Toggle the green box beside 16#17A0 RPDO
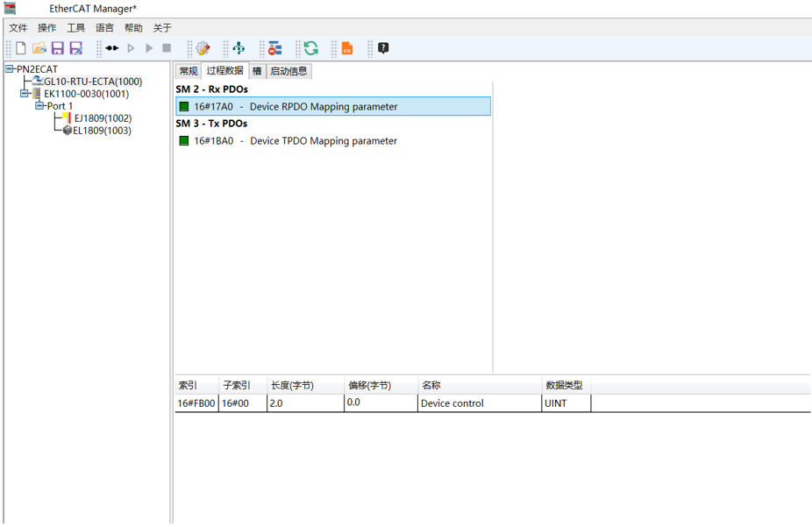The width and height of the screenshot is (812, 527). point(184,107)
